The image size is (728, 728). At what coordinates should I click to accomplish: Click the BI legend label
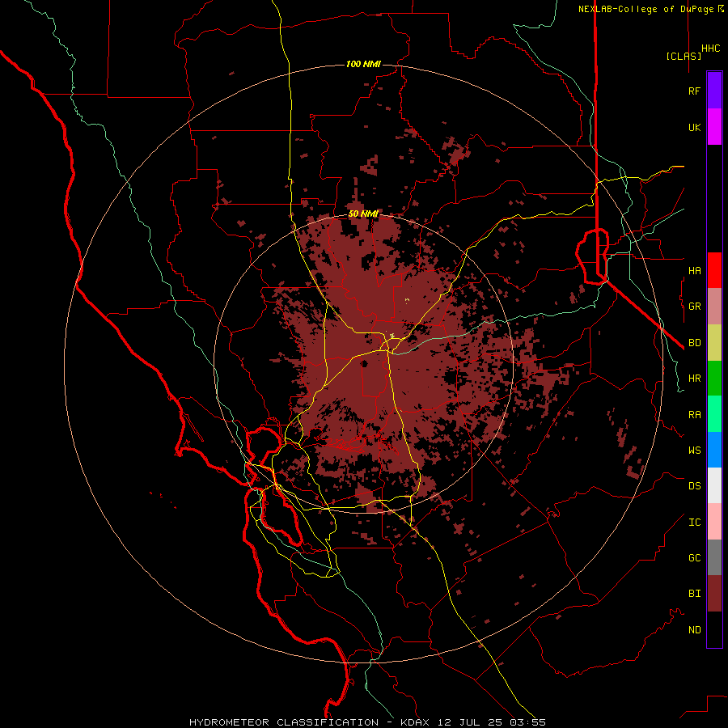[x=694, y=594]
